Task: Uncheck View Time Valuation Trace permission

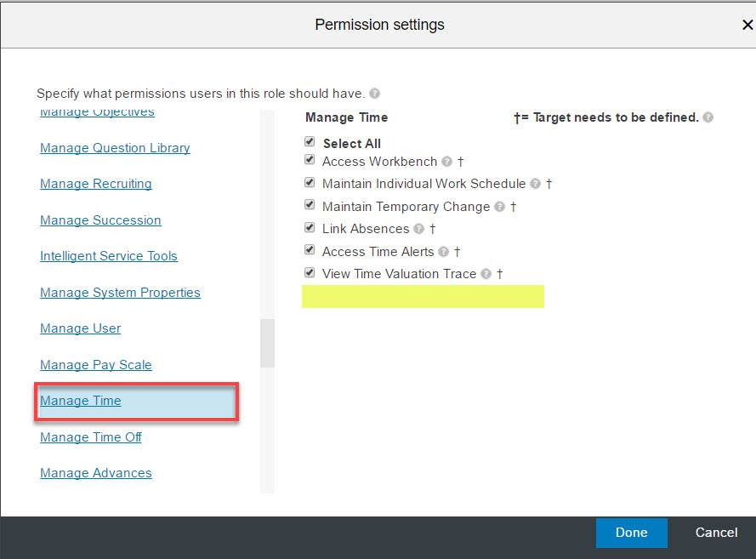Action: click(x=310, y=272)
